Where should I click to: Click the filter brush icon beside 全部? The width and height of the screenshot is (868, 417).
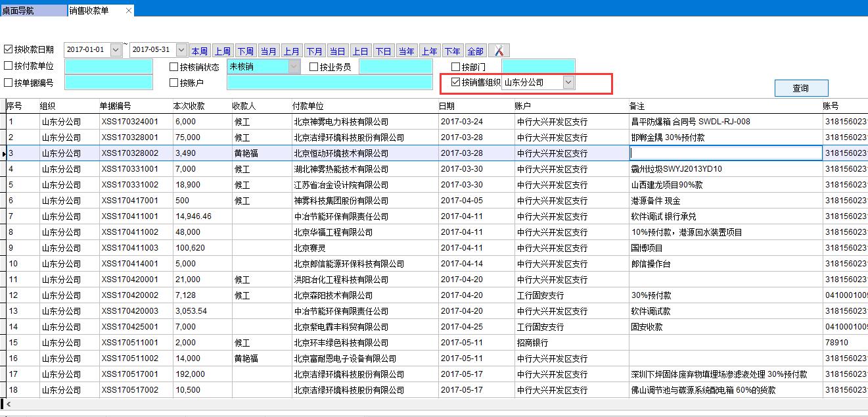coord(497,50)
